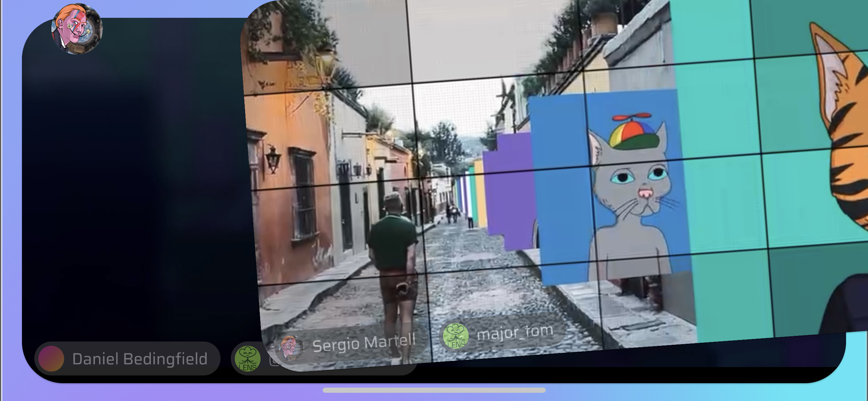The height and width of the screenshot is (401, 868).
Task: Tap the major_tom name chip
Action: (503, 333)
